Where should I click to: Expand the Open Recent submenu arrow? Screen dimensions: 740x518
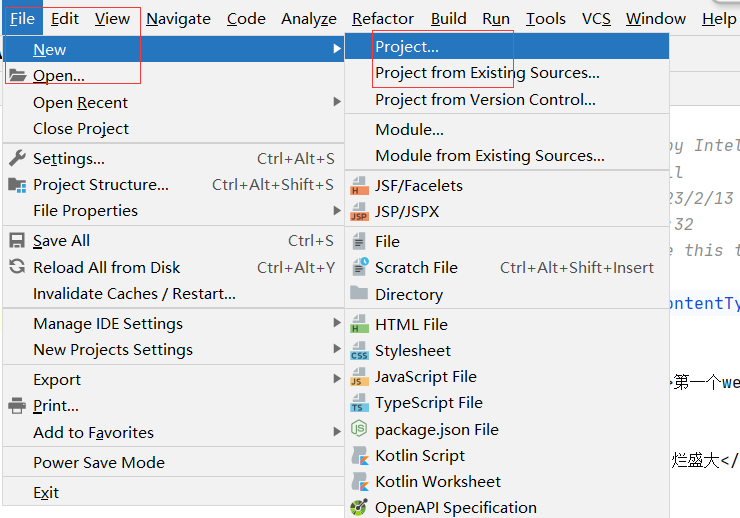click(x=337, y=102)
